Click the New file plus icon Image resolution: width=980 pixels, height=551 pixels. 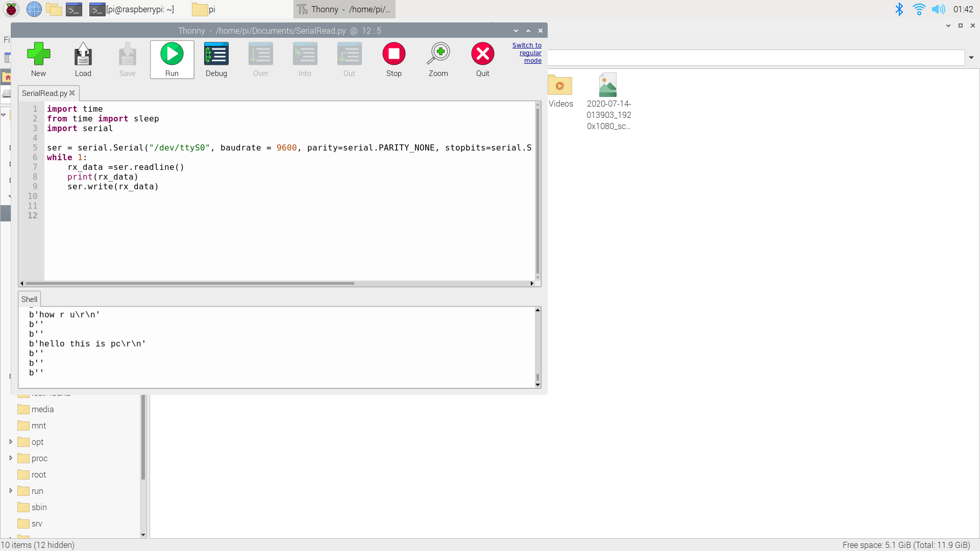tap(38, 54)
